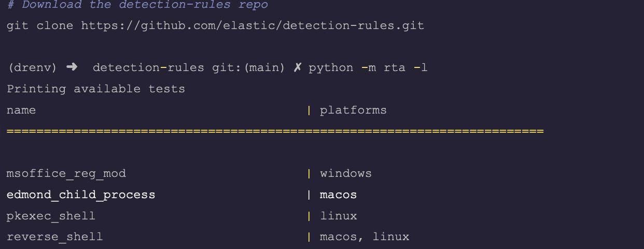Viewport: 644px width, 249px height.
Task: Click the "# Download the detection-rules repo" comment
Action: pos(137,5)
